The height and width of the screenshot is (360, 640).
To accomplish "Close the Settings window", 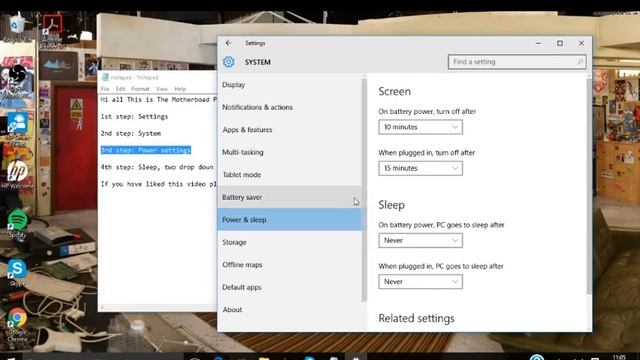I will coord(581,43).
